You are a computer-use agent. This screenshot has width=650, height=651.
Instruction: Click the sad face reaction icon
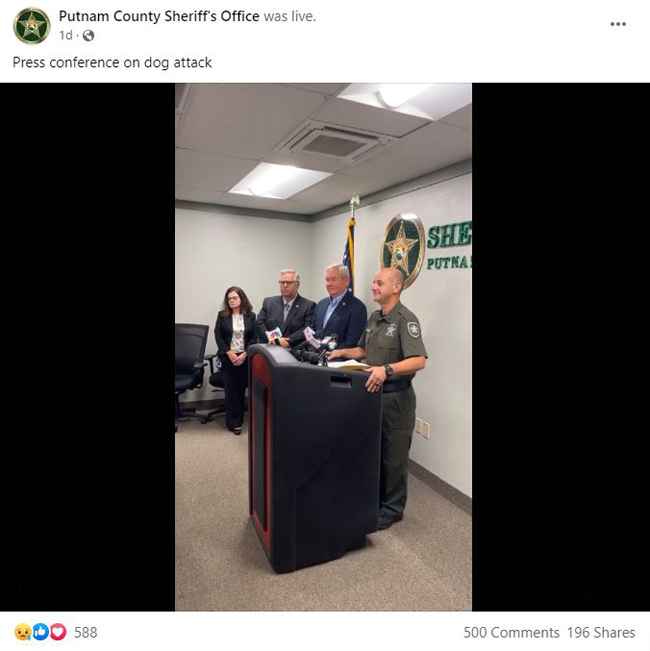pyautogui.click(x=22, y=632)
